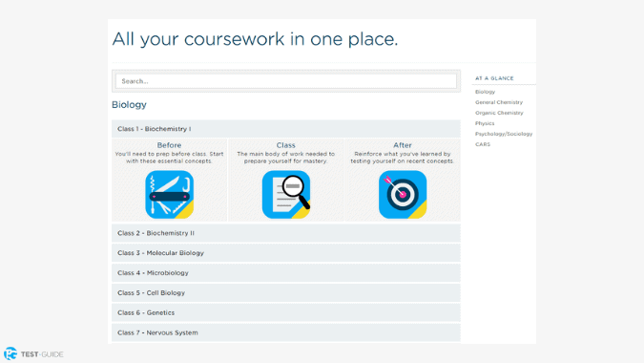The width and height of the screenshot is (644, 363).
Task: Select the After section heading
Action: coord(403,145)
